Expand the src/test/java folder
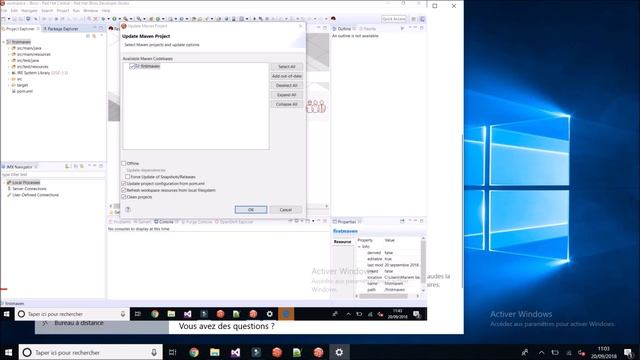The image size is (640, 360). point(9,60)
